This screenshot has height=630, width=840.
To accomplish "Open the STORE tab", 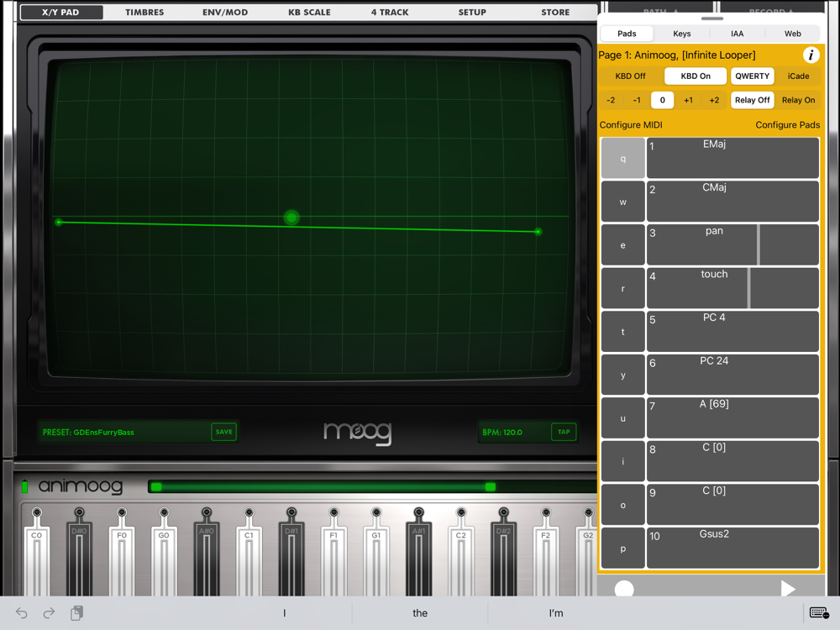I will click(x=555, y=12).
